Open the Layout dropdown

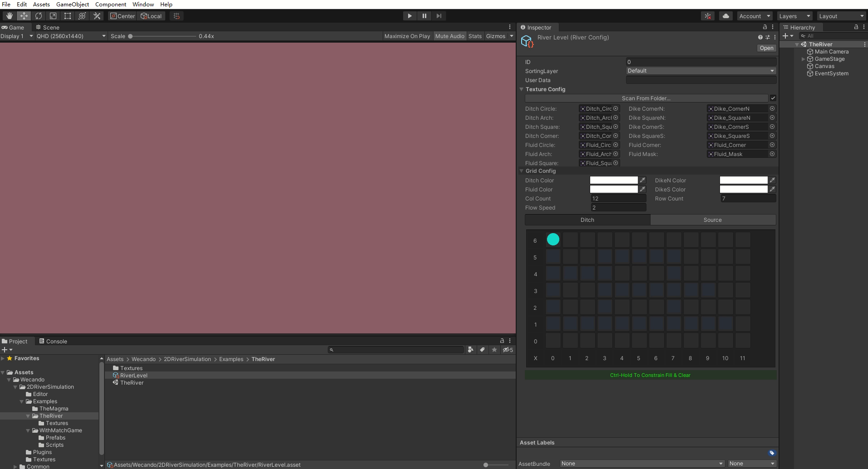coord(841,16)
